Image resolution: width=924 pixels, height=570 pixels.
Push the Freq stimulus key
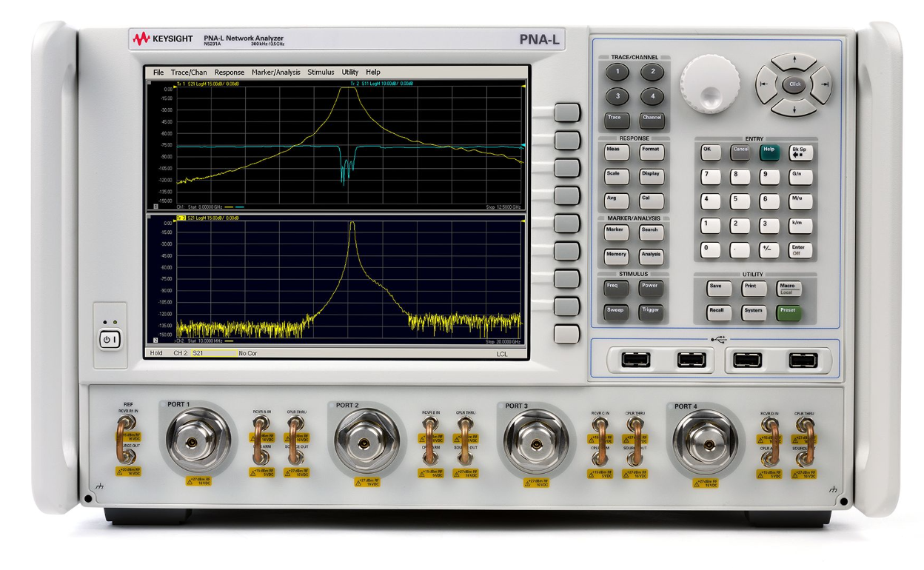pos(616,289)
